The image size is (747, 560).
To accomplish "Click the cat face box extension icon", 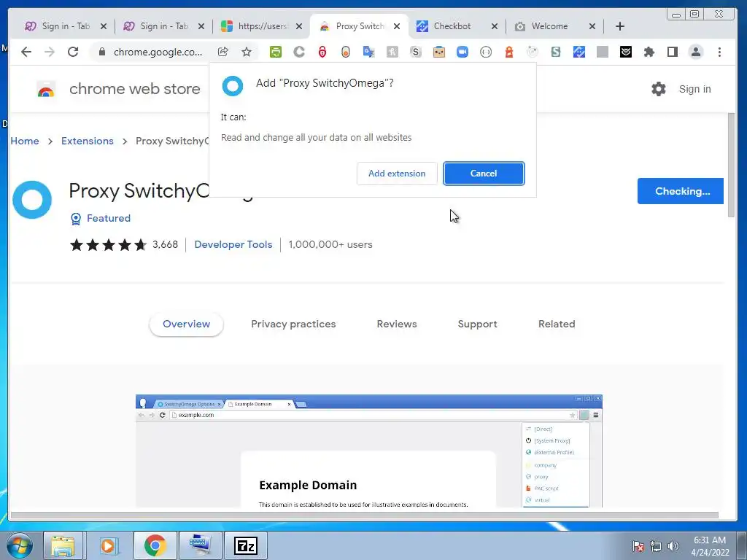I will coord(438,52).
